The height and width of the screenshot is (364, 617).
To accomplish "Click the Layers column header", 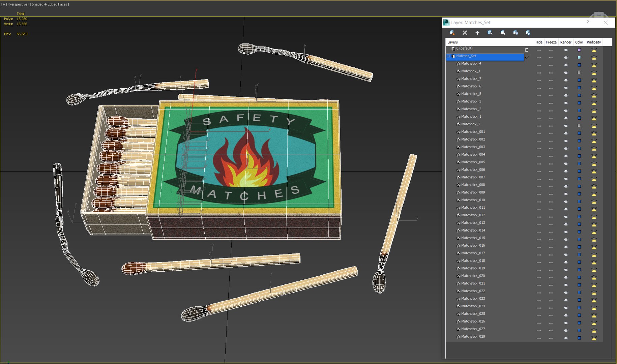I will click(x=485, y=42).
